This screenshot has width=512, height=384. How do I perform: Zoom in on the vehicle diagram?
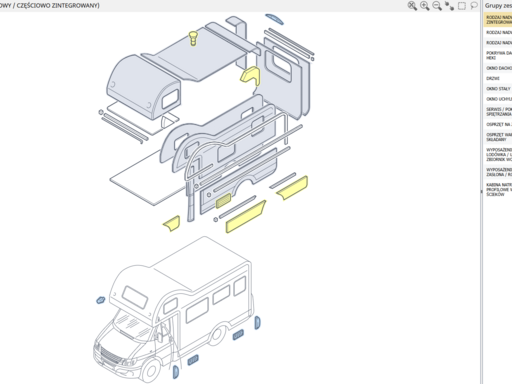[x=424, y=6]
